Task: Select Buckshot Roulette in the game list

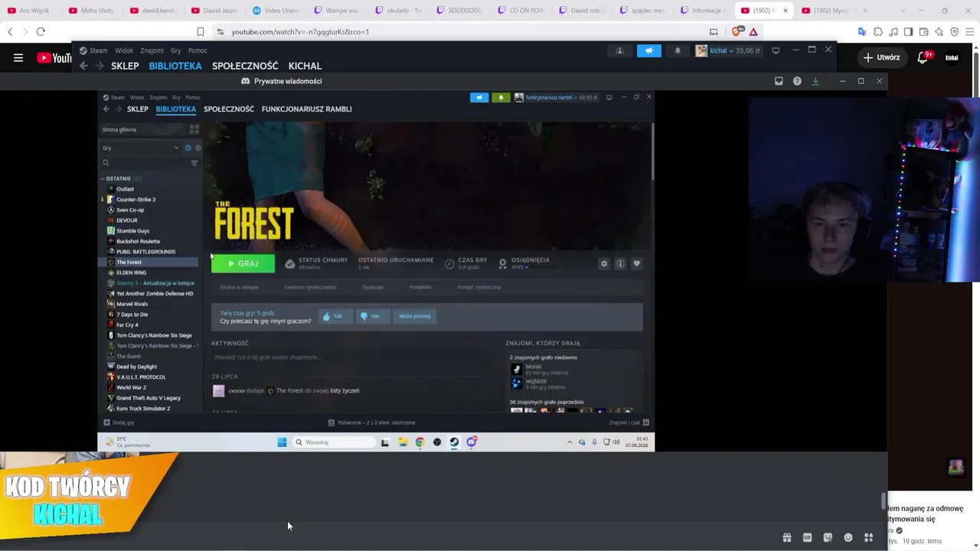Action: [x=138, y=241]
